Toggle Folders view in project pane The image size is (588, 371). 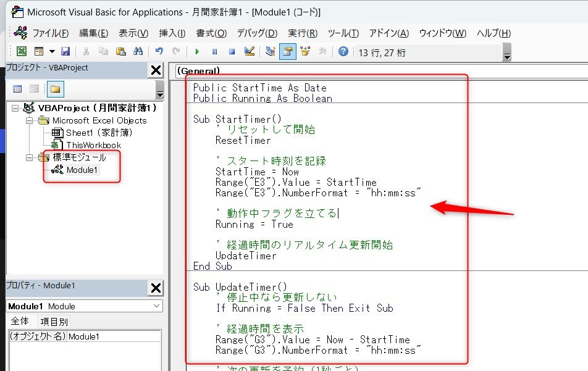[x=56, y=89]
